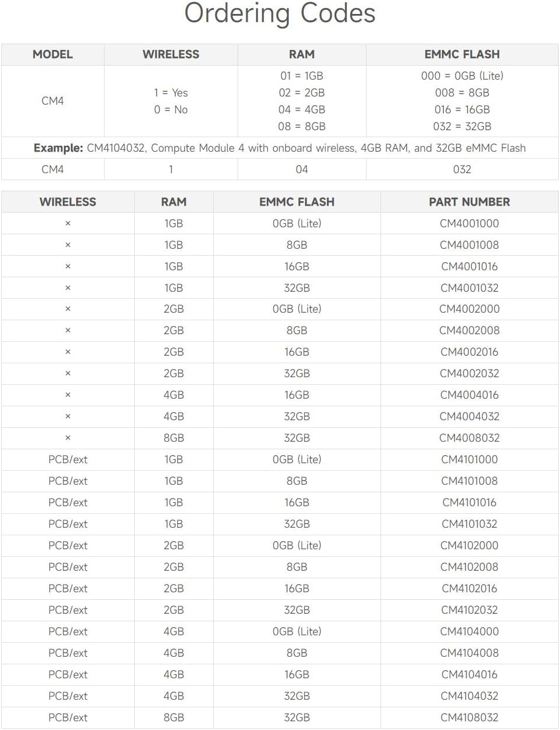Click part number CM4001000
This screenshot has height=730, width=560.
click(469, 224)
